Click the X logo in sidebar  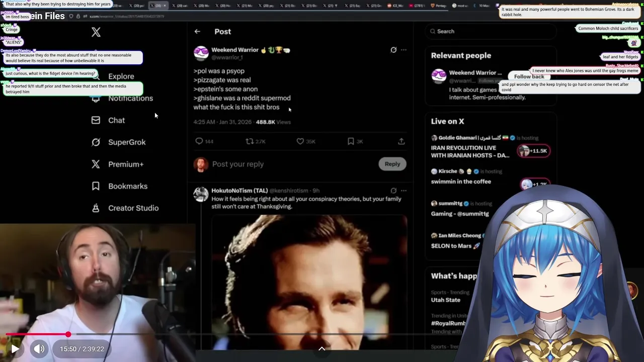point(96,32)
